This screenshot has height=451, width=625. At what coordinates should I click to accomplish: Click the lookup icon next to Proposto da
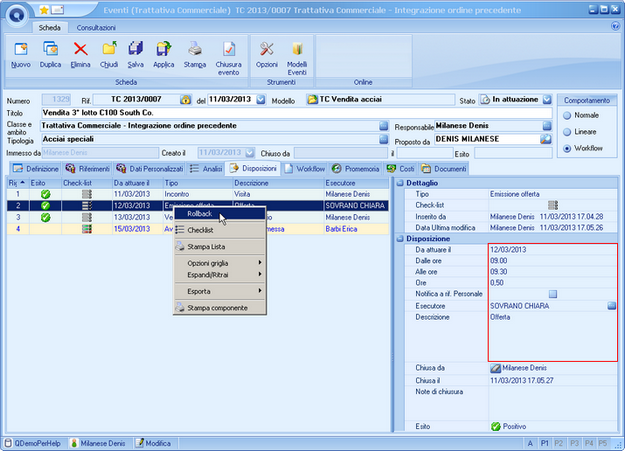pyautogui.click(x=546, y=139)
